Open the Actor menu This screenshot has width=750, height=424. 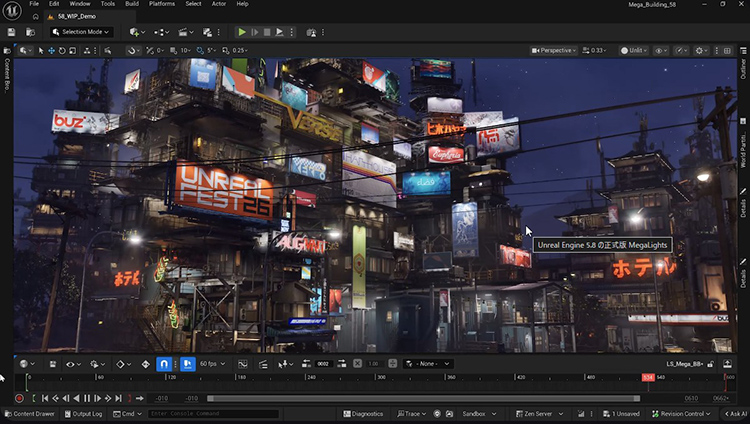[219, 4]
